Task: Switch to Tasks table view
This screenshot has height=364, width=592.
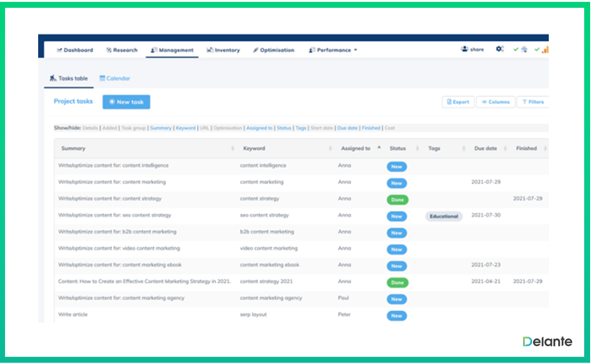Action: coord(69,78)
